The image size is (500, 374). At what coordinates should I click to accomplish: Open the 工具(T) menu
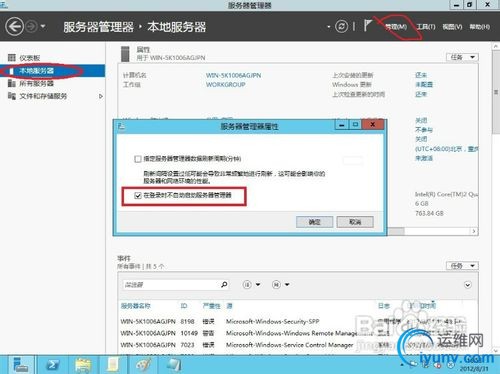coord(426,27)
